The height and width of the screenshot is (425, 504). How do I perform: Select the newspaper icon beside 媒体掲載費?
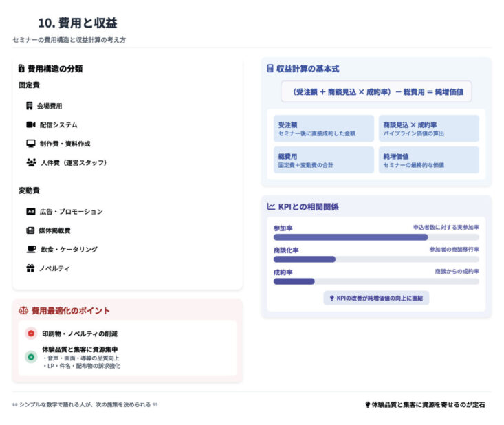pyautogui.click(x=30, y=230)
